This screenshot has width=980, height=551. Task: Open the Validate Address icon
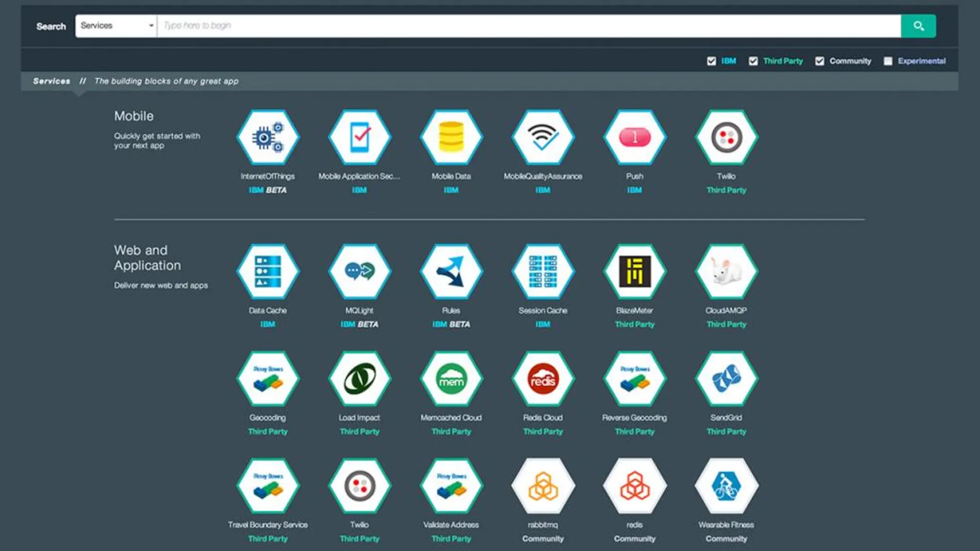pos(451,486)
